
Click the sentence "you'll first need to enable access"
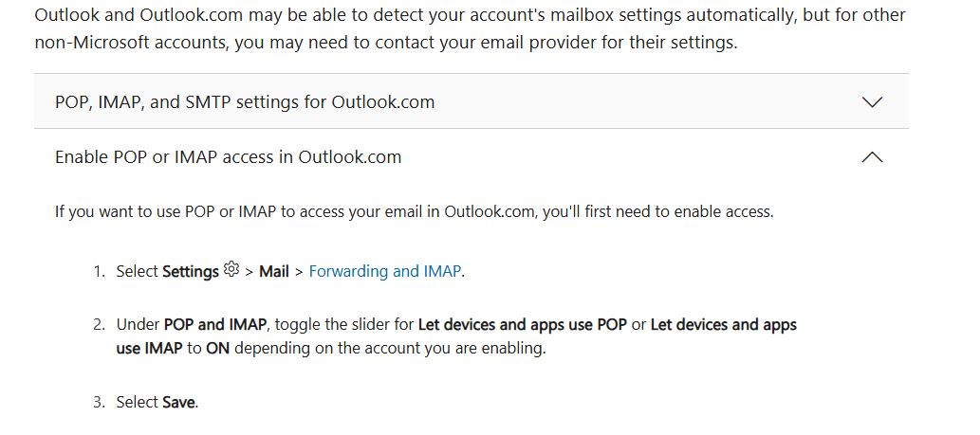pos(657,211)
